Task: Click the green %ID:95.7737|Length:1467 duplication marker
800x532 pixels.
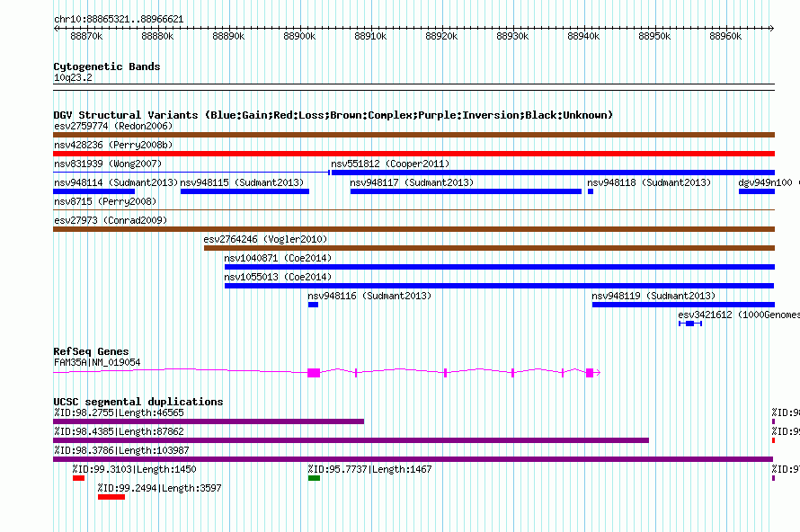Action: pos(315,478)
